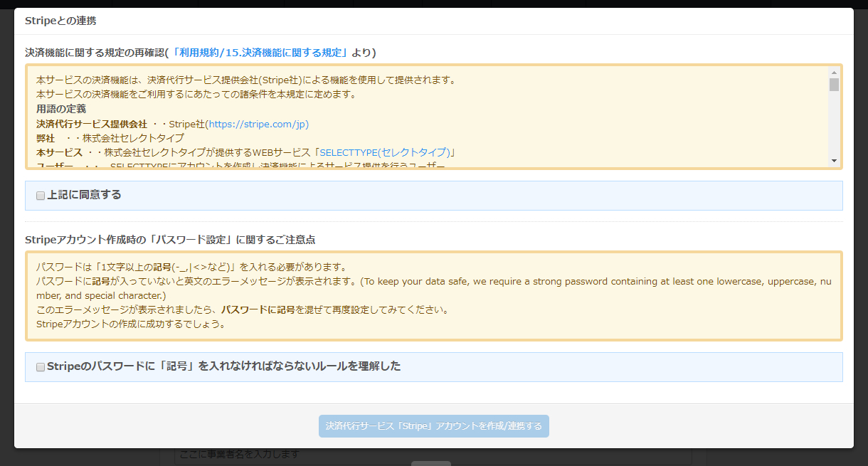
Task: Tick the Stripe password 記号 rule checkbox
Action: point(41,367)
